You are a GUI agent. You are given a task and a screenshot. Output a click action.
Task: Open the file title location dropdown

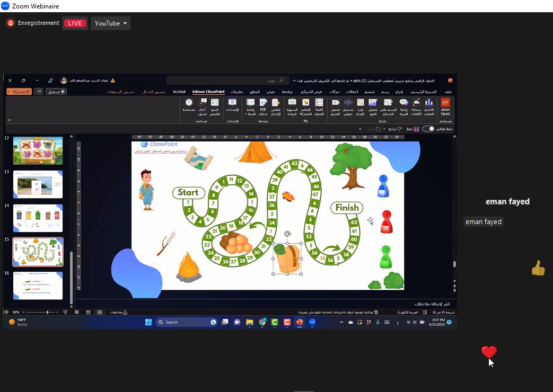coord(294,81)
